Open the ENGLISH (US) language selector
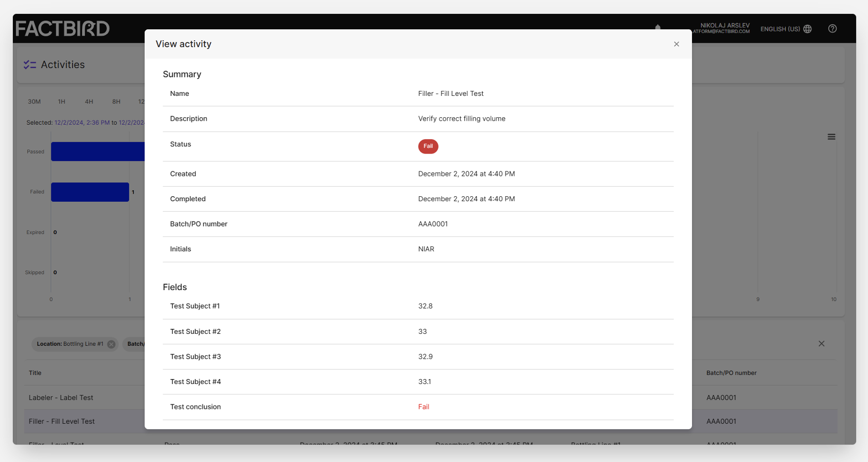The height and width of the screenshot is (462, 868). [786, 29]
